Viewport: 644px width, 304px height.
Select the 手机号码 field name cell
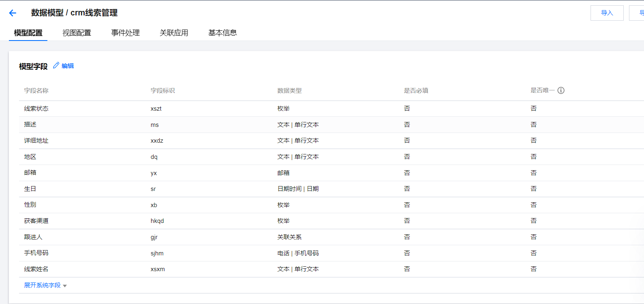click(x=36, y=253)
